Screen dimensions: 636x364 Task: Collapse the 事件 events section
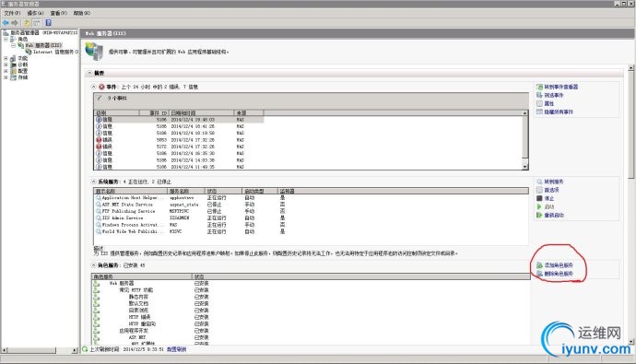pos(94,87)
